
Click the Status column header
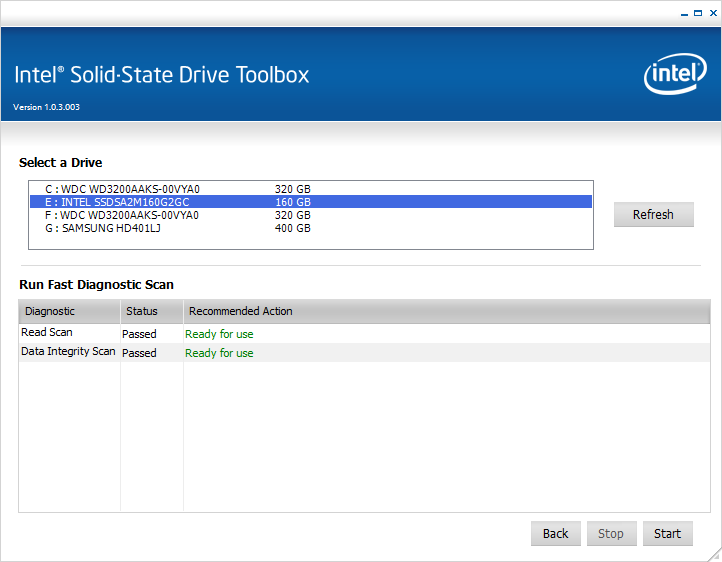point(152,311)
